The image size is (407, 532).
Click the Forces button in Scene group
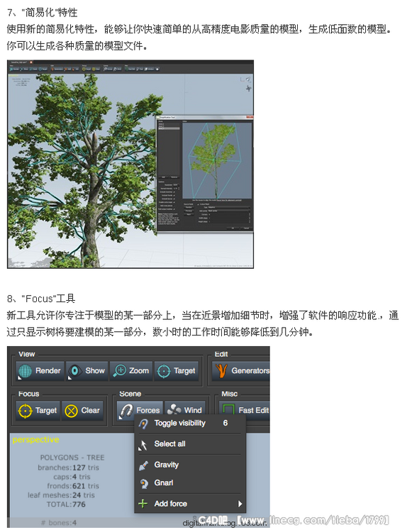click(x=140, y=411)
